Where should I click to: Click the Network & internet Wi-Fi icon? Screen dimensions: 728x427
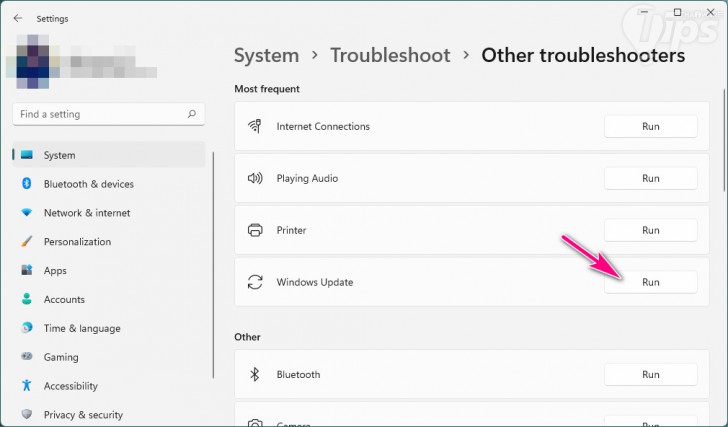[27, 212]
